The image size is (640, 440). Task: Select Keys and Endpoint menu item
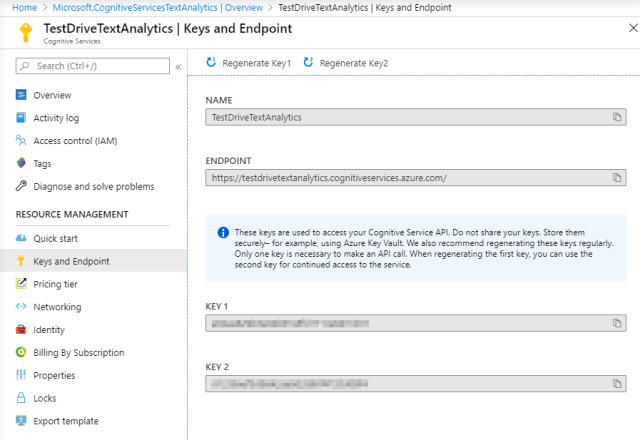coord(93,261)
